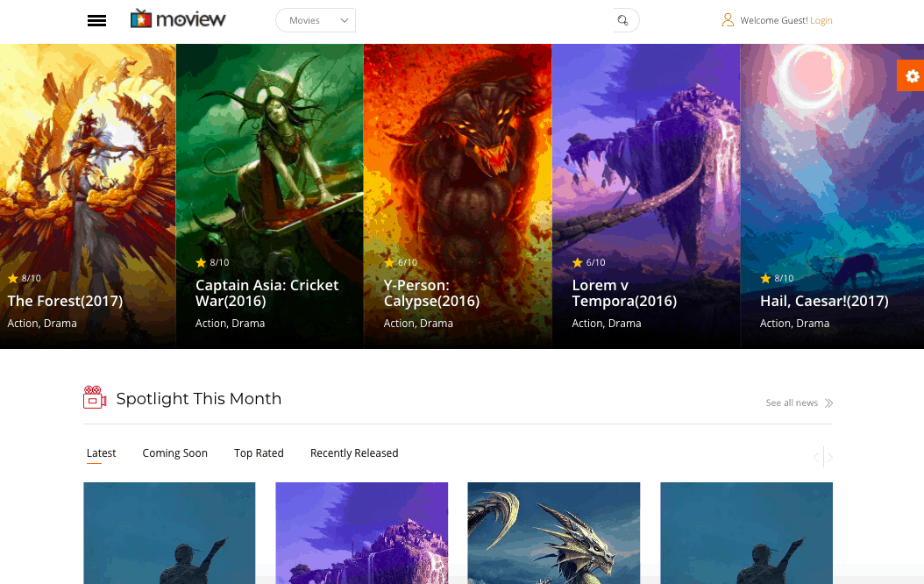
Task: Click the user icon beside Welcome Guest
Action: click(x=727, y=20)
